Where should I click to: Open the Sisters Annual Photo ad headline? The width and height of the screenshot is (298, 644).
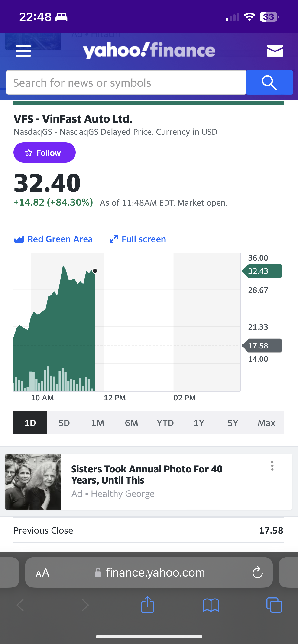[147, 475]
